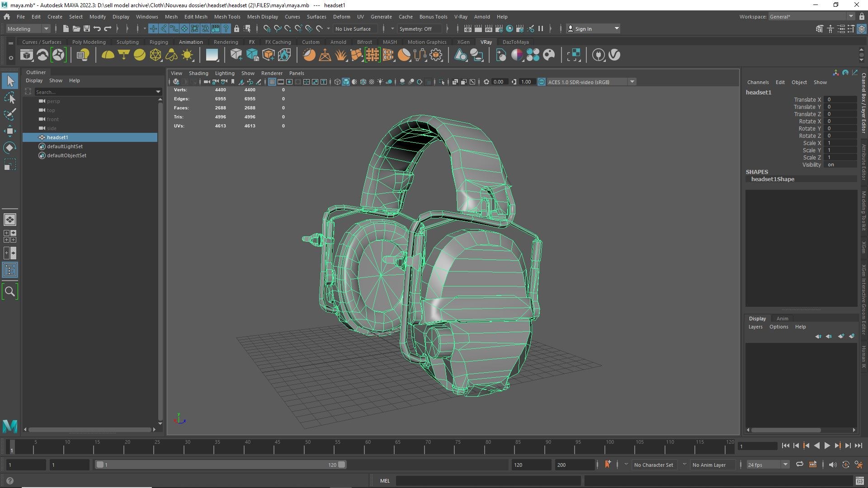This screenshot has width=868, height=488.
Task: Click the Maya home icon
Action: (7, 17)
